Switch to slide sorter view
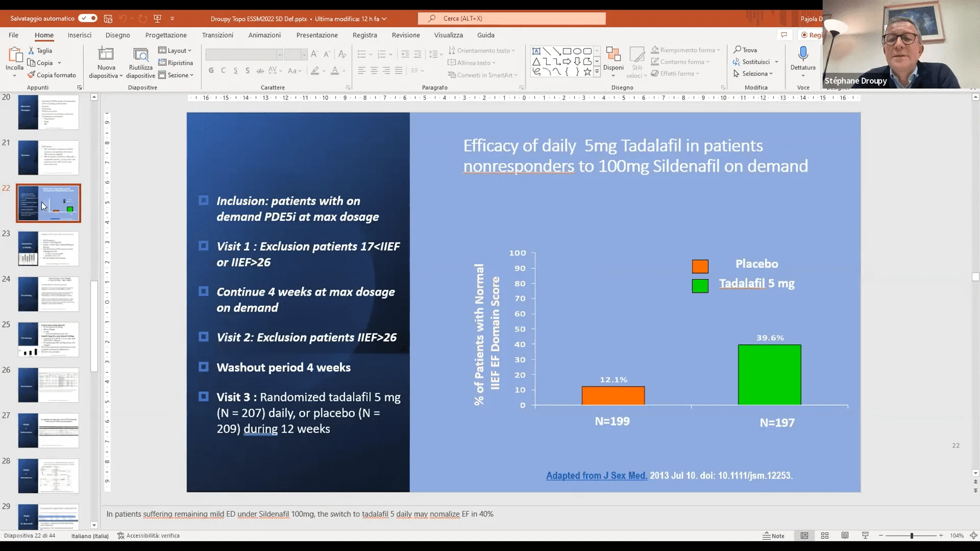 (x=824, y=536)
